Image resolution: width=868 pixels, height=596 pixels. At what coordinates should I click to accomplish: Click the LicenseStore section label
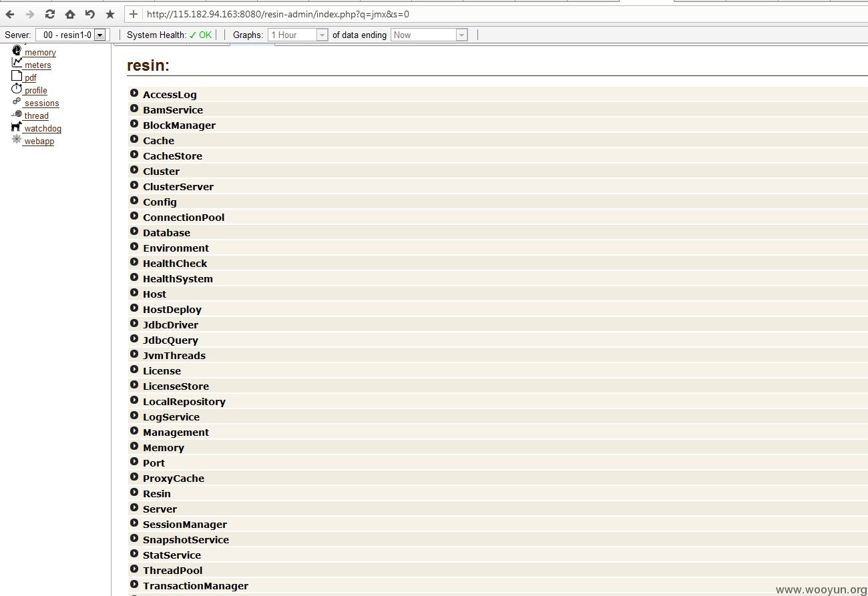click(176, 386)
